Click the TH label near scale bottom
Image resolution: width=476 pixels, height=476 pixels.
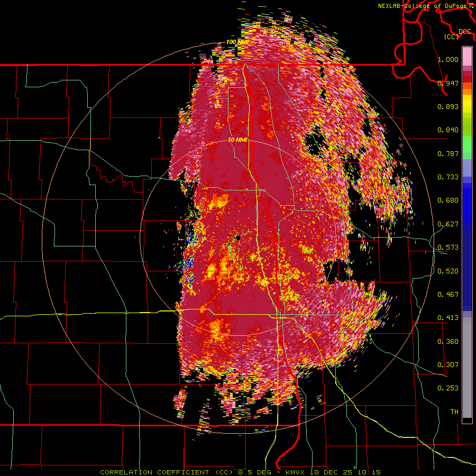454,412
